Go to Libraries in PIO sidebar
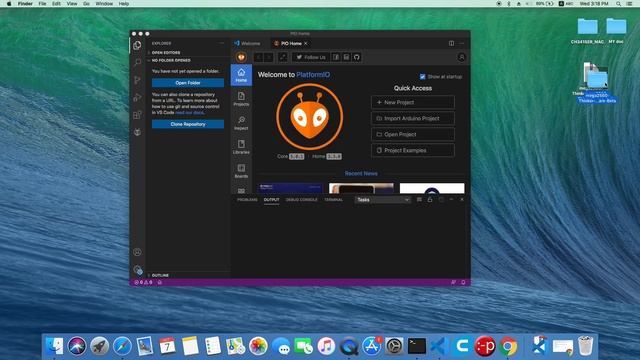 pos(241,147)
